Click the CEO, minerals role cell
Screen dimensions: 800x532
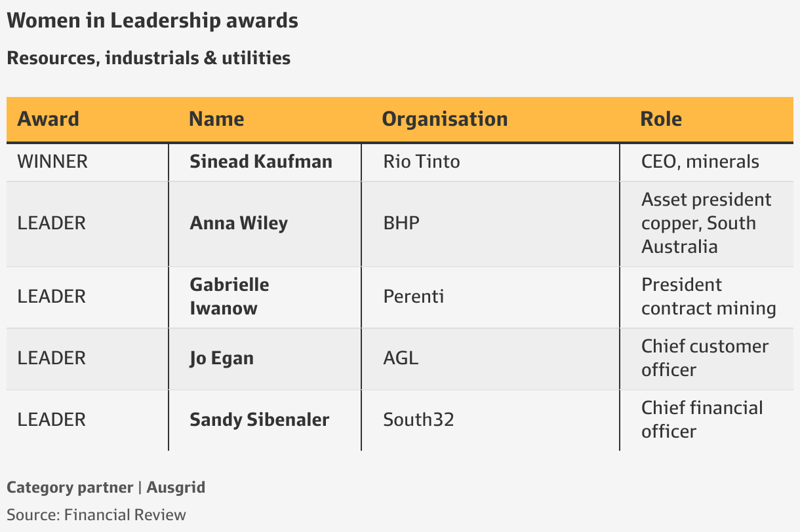[700, 161]
